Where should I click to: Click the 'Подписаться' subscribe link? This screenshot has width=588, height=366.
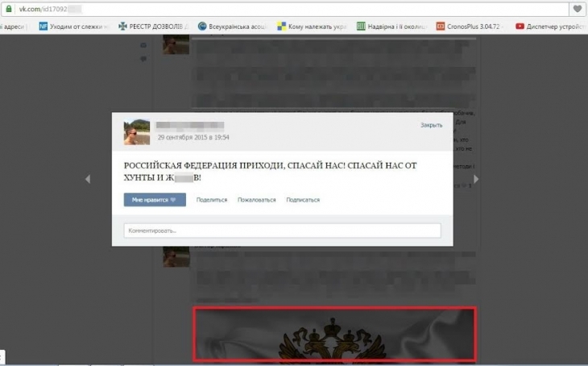[x=303, y=200]
